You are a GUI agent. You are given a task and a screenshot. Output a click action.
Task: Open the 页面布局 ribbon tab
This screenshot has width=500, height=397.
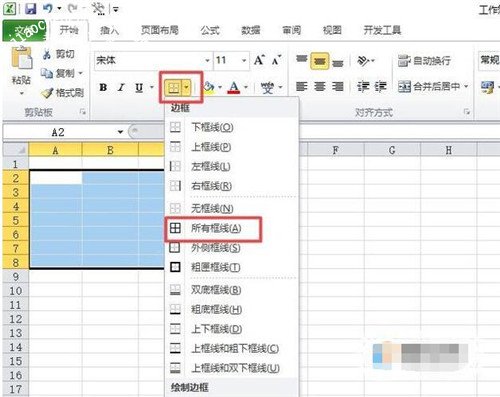160,30
